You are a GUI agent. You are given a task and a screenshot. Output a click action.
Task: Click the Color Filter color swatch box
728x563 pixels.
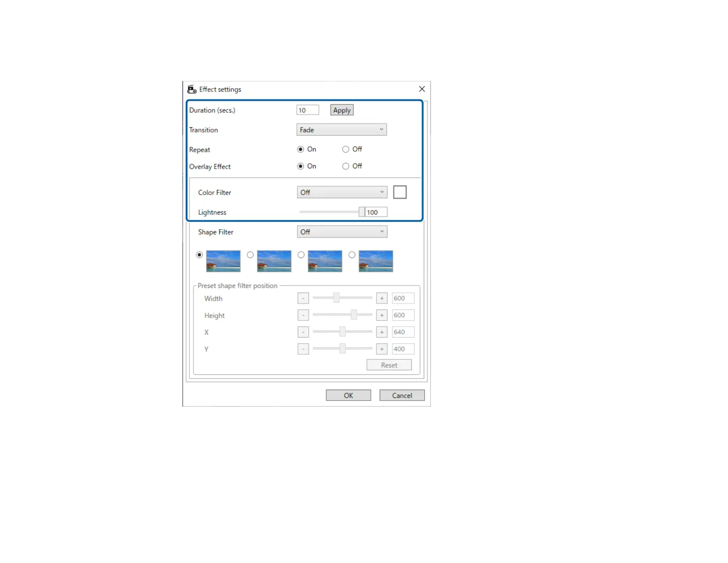tap(400, 192)
